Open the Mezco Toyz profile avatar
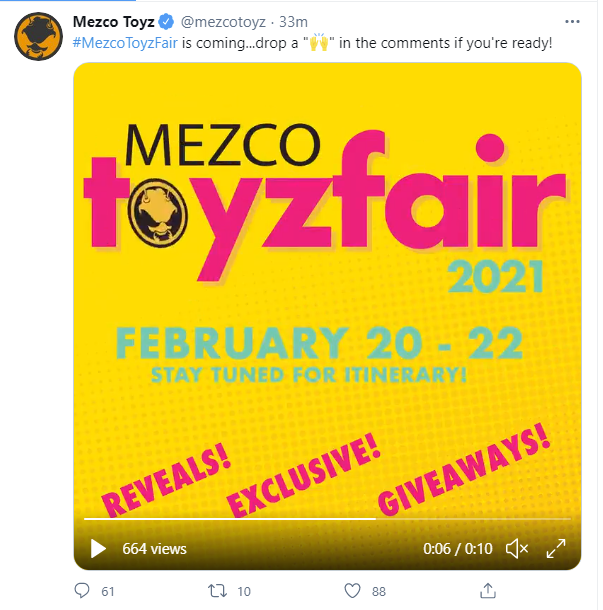The image size is (603, 610). click(x=38, y=36)
